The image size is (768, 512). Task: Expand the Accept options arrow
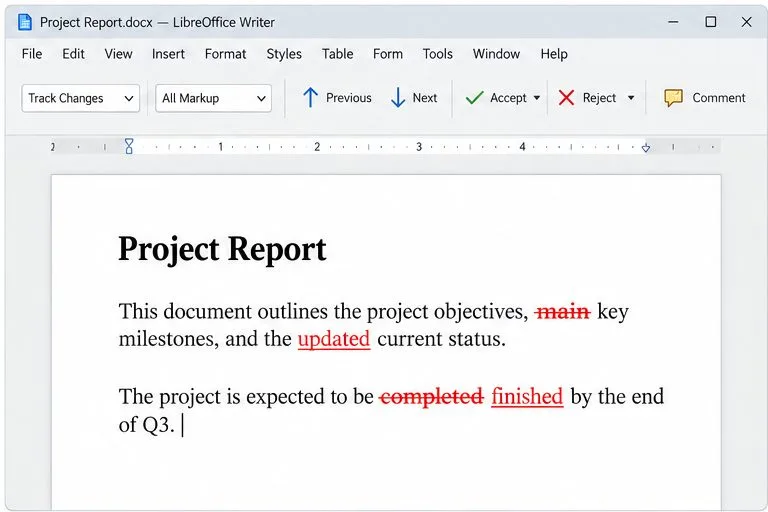pyautogui.click(x=537, y=98)
